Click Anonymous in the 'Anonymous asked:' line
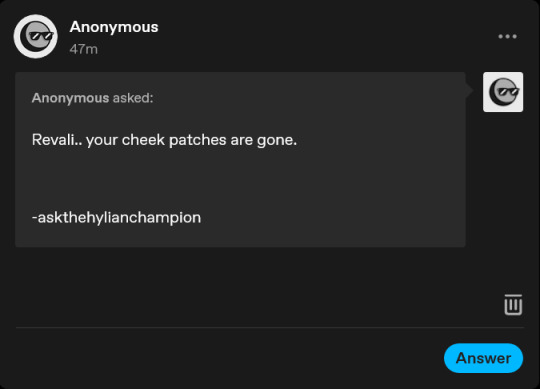This screenshot has width=540, height=389. [x=70, y=98]
